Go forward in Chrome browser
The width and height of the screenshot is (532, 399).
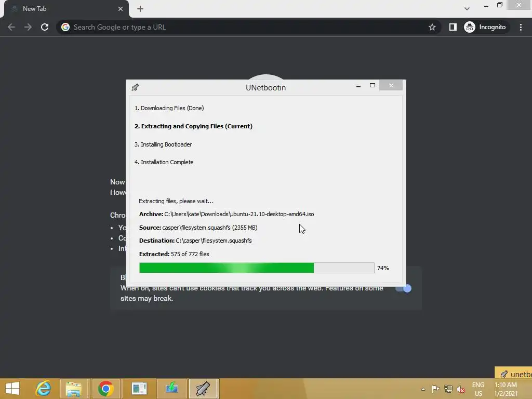click(x=28, y=27)
